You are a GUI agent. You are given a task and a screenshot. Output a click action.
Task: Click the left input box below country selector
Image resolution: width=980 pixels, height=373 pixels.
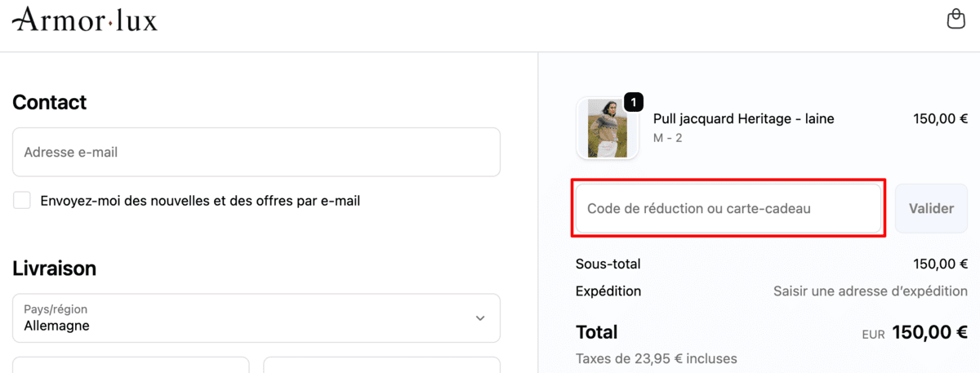coord(131,365)
